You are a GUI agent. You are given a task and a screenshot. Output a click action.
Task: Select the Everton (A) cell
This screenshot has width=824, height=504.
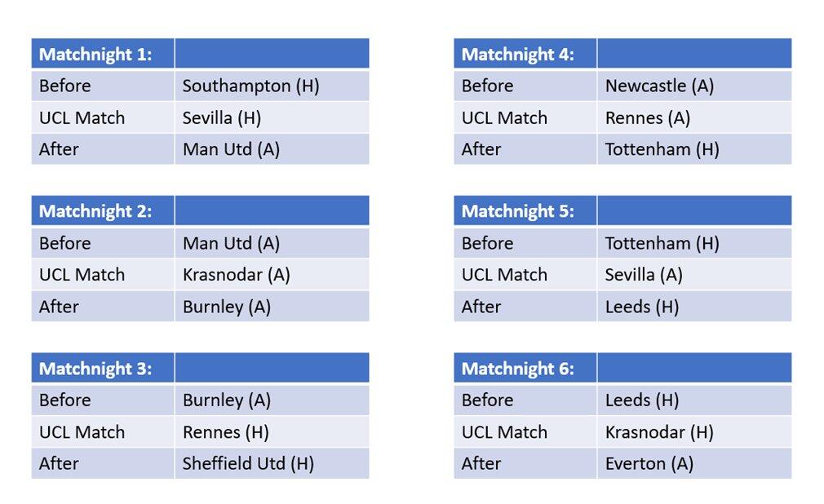649,463
